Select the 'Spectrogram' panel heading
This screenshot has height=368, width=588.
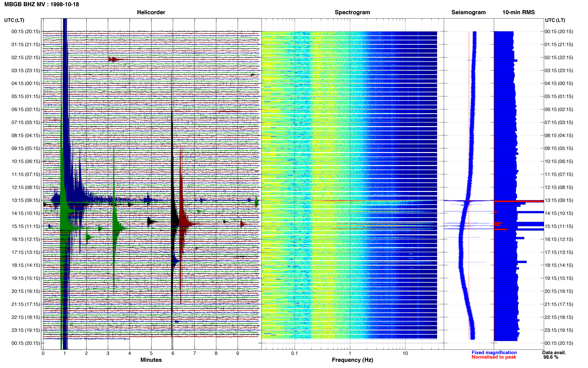click(x=352, y=12)
